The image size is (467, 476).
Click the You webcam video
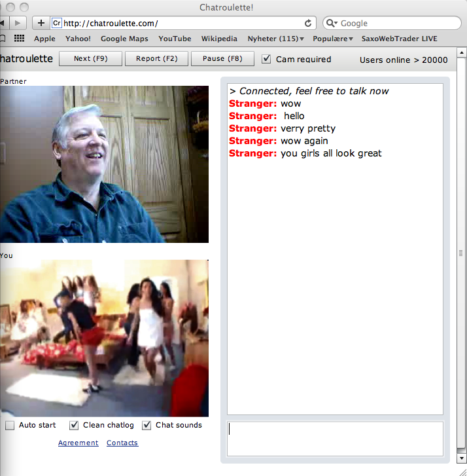point(104,339)
